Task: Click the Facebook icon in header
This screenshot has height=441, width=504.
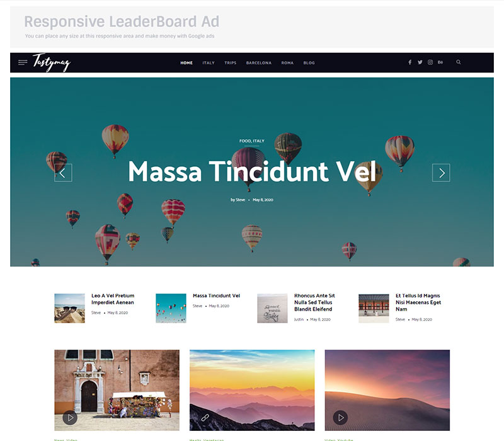Action: tap(410, 62)
